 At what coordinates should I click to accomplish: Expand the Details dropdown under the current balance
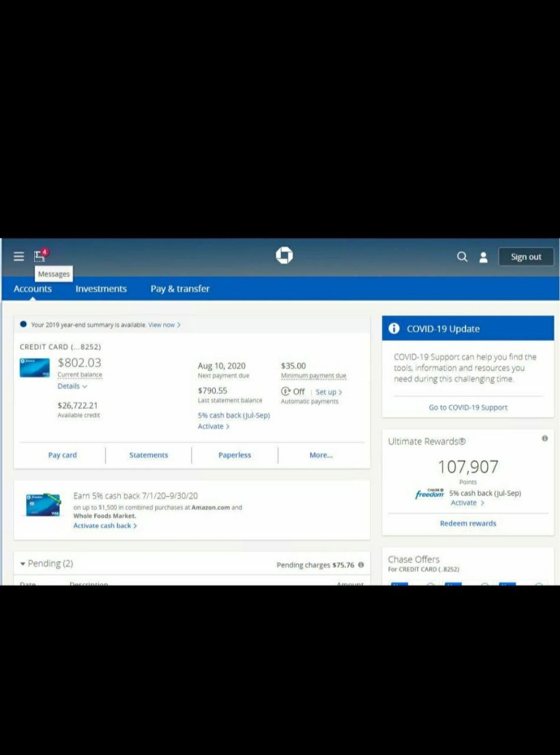[73, 386]
